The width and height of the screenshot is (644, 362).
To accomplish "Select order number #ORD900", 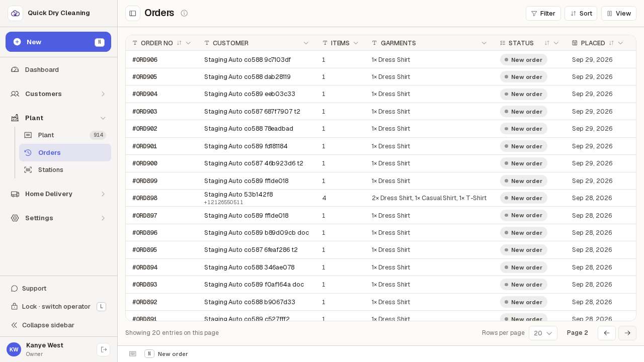I will 145,163.
